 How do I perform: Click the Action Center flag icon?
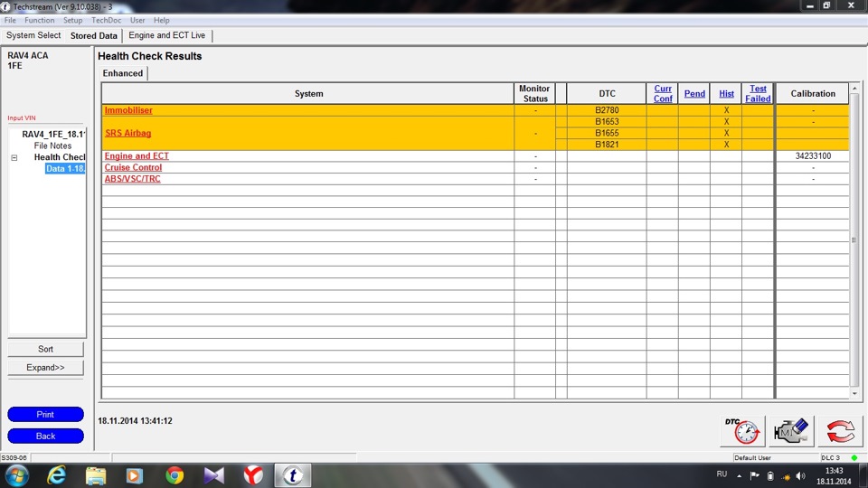(754, 476)
